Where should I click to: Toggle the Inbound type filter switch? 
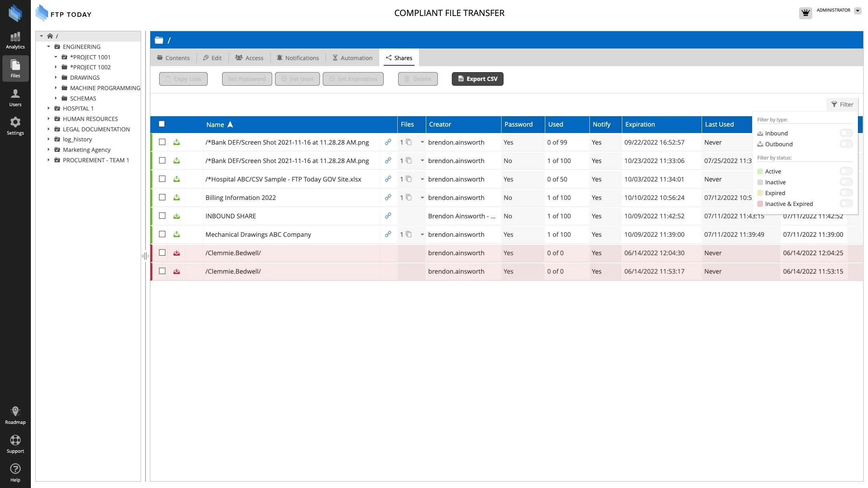[846, 133]
